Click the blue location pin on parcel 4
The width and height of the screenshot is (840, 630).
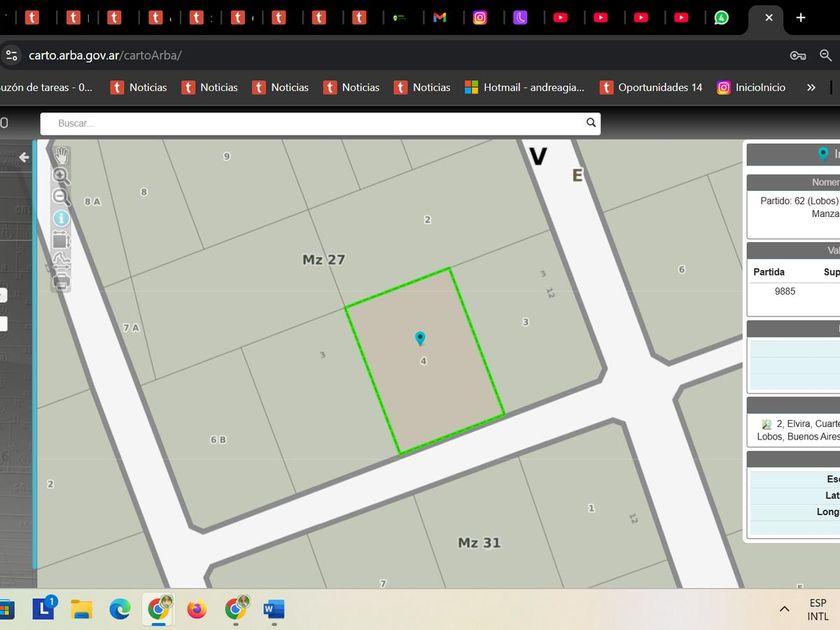coord(420,339)
